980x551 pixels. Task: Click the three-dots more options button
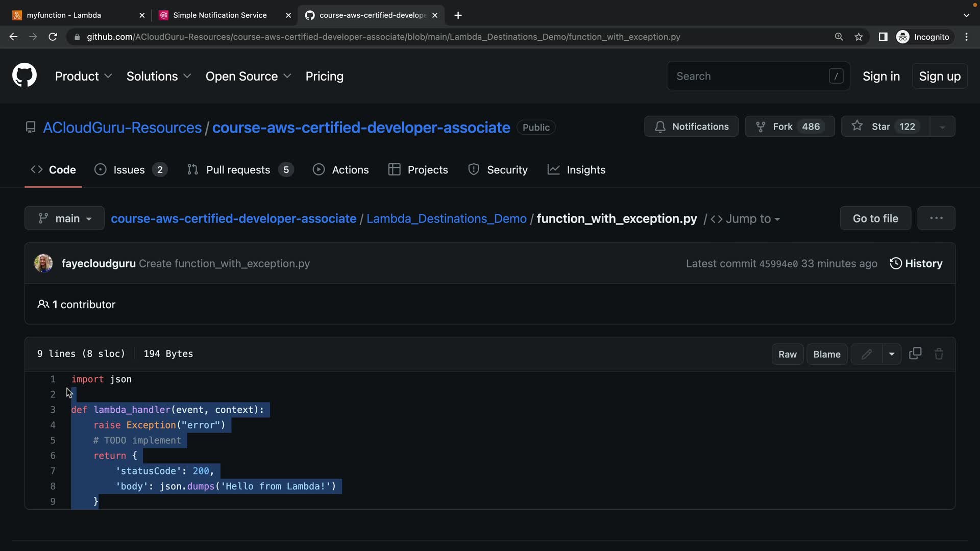click(x=936, y=218)
